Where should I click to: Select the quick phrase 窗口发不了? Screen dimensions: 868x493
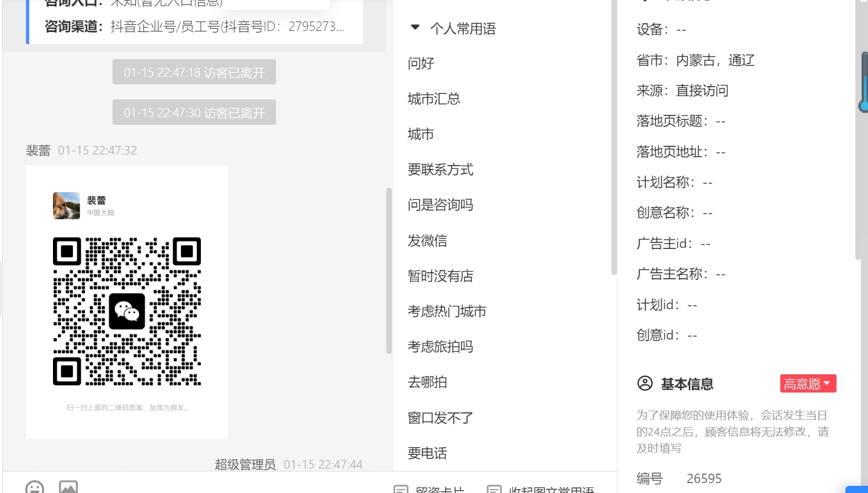click(x=440, y=418)
